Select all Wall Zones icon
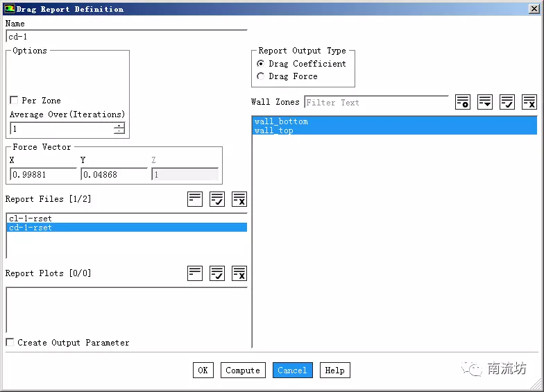Image resolution: width=544 pixels, height=392 pixels. 507,102
